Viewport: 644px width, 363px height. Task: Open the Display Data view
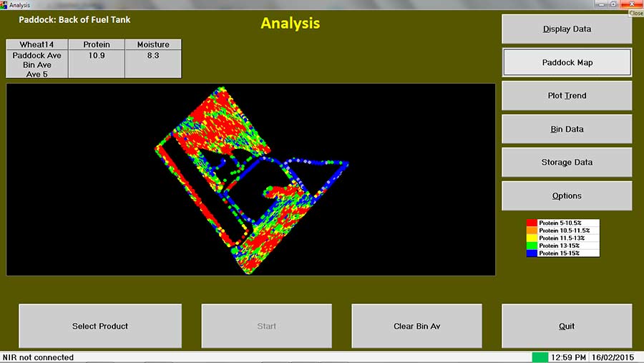[x=567, y=29]
